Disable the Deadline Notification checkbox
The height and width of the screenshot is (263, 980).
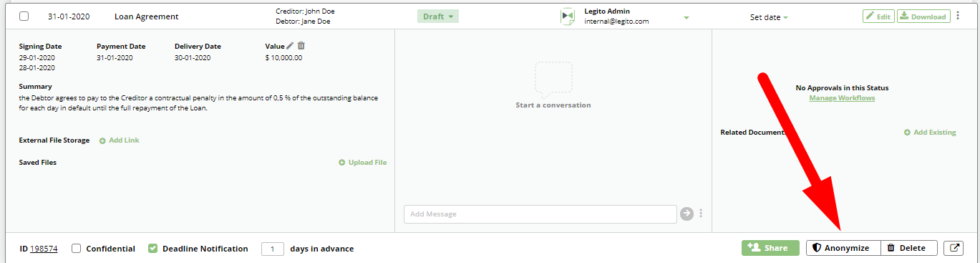click(x=152, y=249)
